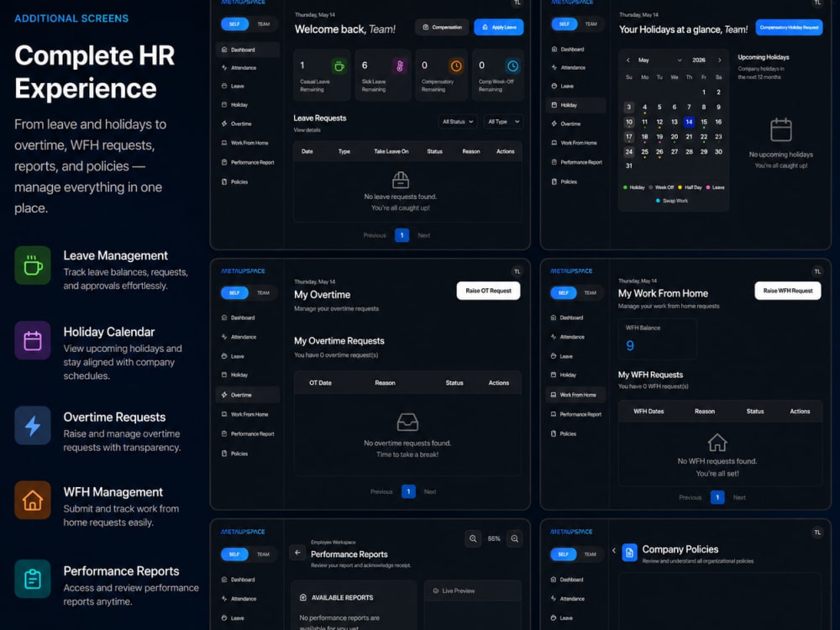Image resolution: width=840 pixels, height=630 pixels.
Task: Click the Sick Leave Remaining thermometer icon
Action: tap(400, 66)
